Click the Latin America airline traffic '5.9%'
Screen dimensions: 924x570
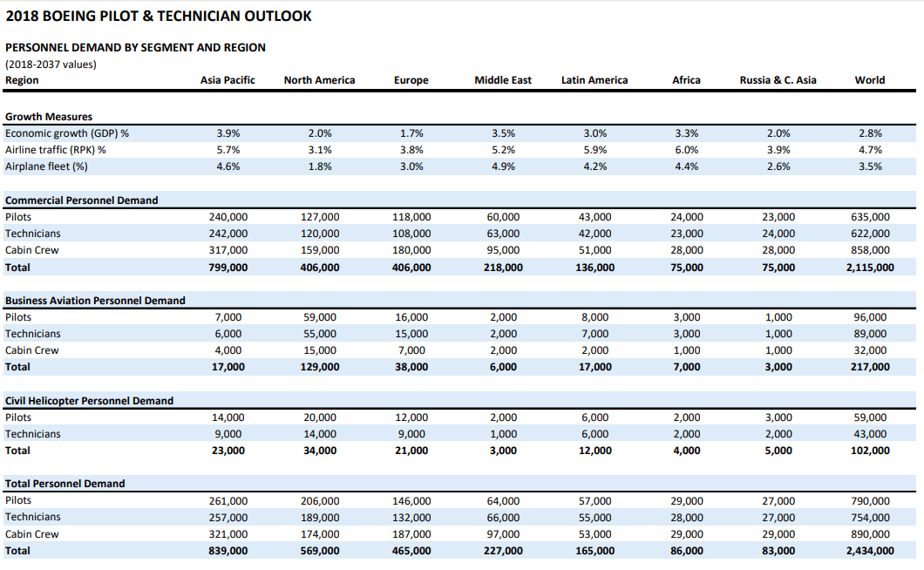coord(595,150)
